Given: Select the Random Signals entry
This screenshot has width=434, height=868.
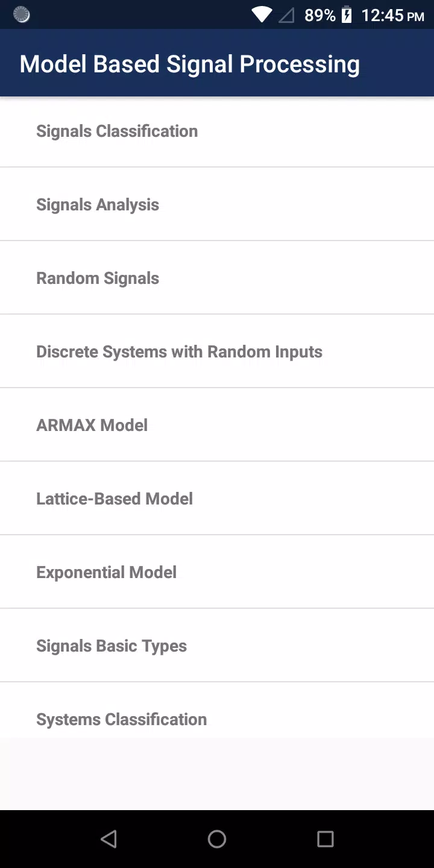Looking at the screenshot, I should click(x=217, y=278).
